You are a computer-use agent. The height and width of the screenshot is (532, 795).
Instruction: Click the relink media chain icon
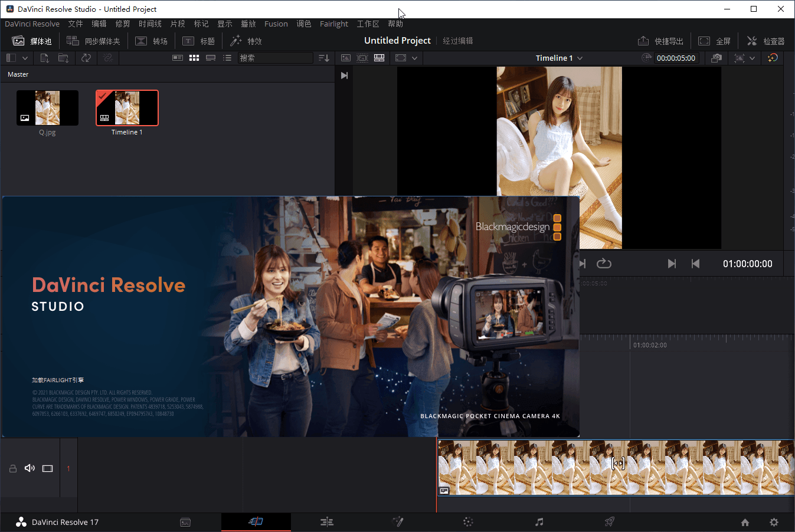coord(107,58)
